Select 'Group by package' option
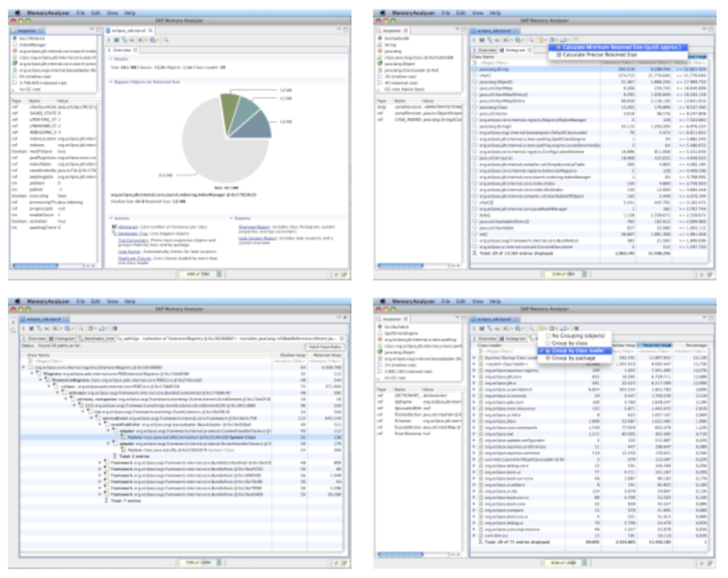The image size is (728, 578). 575,358
